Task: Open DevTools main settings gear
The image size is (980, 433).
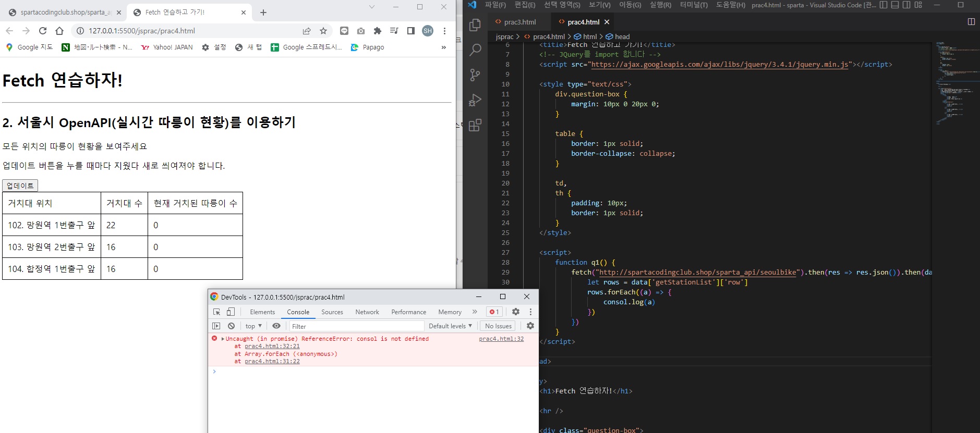Action: 516,312
